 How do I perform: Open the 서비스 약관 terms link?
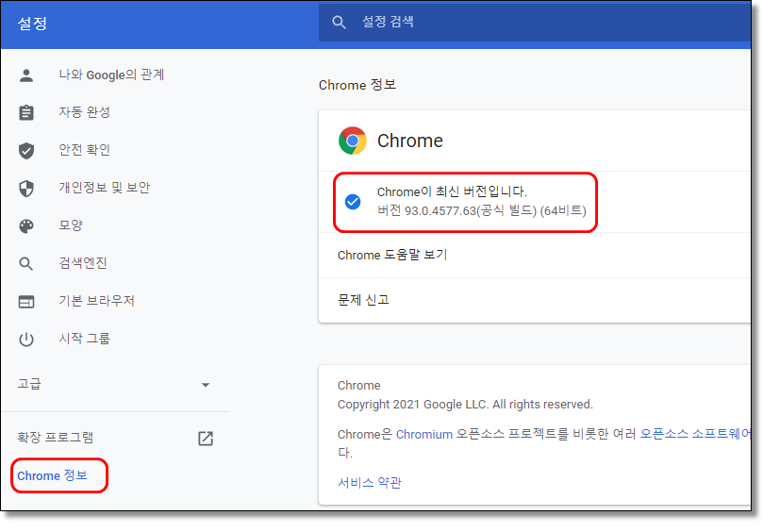(370, 483)
